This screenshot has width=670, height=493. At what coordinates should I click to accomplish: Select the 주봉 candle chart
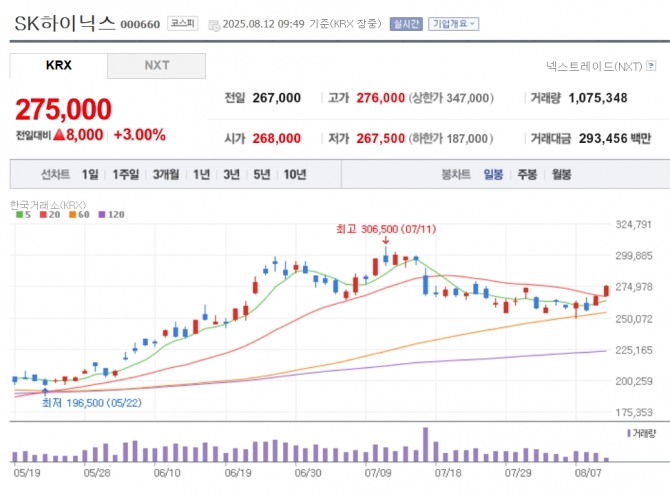(x=527, y=174)
